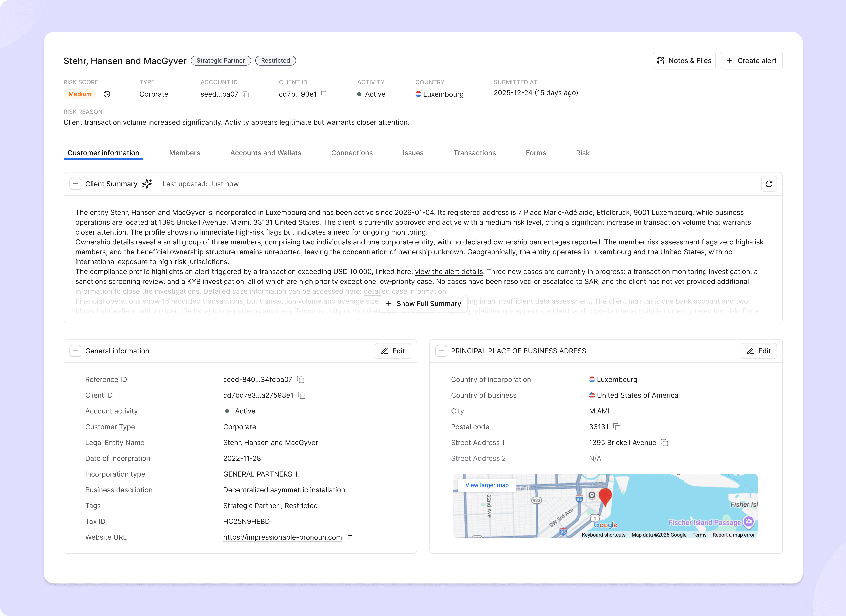The height and width of the screenshot is (616, 846).
Task: Copy Client ID in General information
Action: [302, 395]
